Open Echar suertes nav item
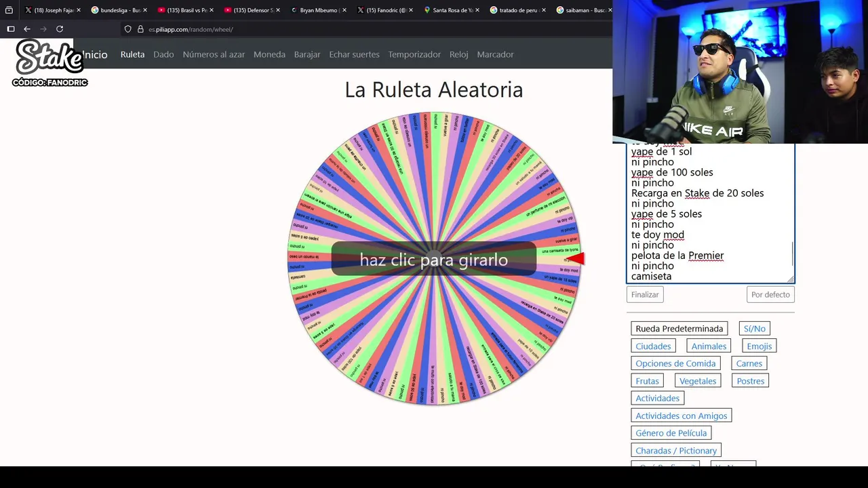 point(354,54)
